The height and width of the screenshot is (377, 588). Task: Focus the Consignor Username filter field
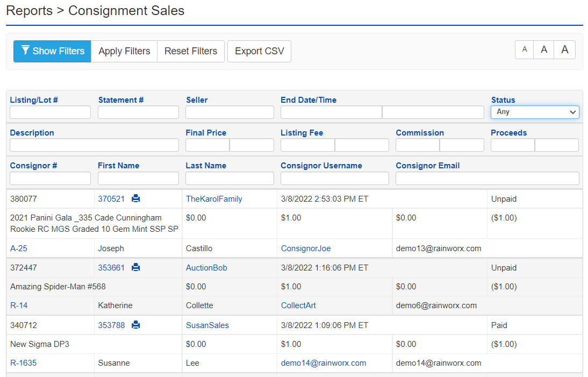(x=335, y=178)
